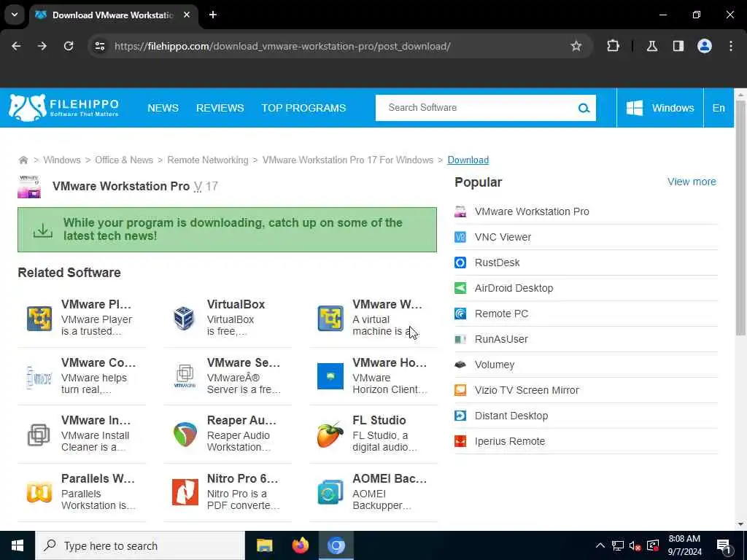Click the Download breadcrumb link

468,160
